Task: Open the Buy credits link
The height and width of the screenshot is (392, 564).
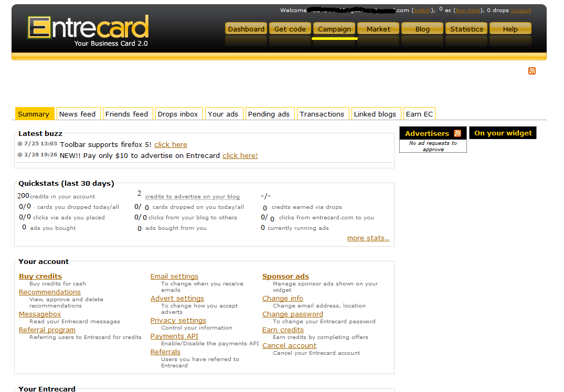Action: pyautogui.click(x=40, y=276)
